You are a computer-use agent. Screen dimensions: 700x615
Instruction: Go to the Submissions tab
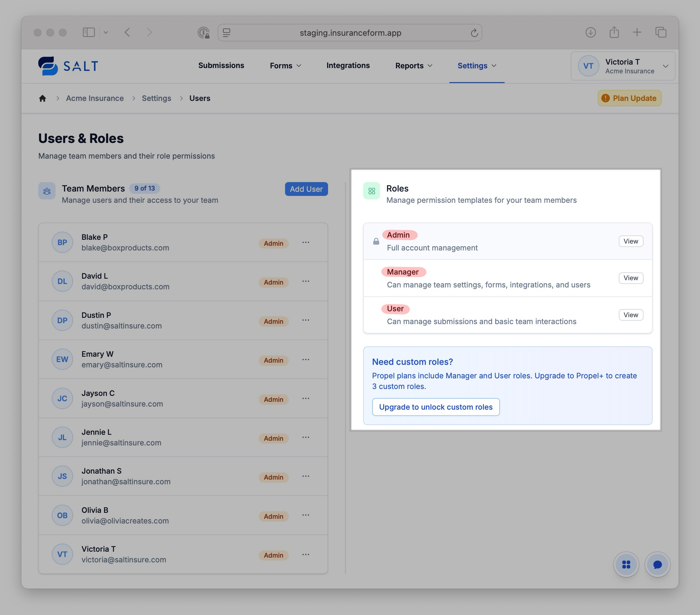pos(221,66)
